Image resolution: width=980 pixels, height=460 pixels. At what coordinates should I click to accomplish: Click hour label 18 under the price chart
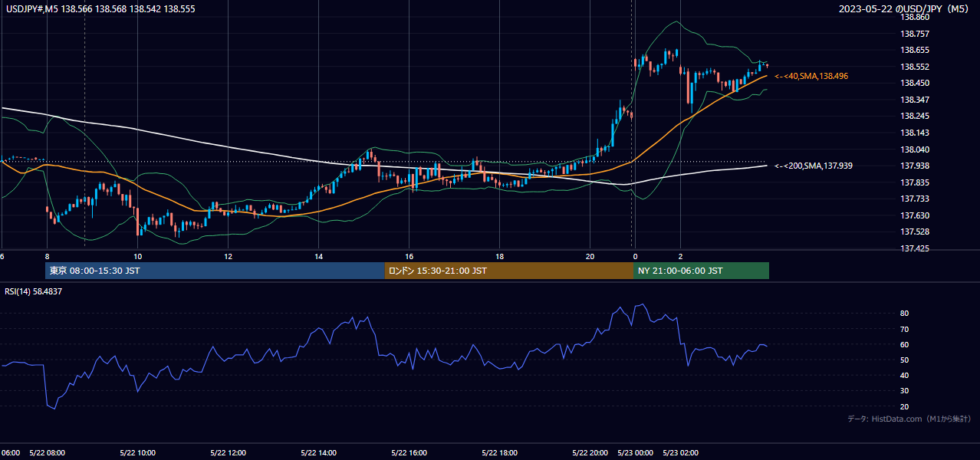(x=499, y=256)
